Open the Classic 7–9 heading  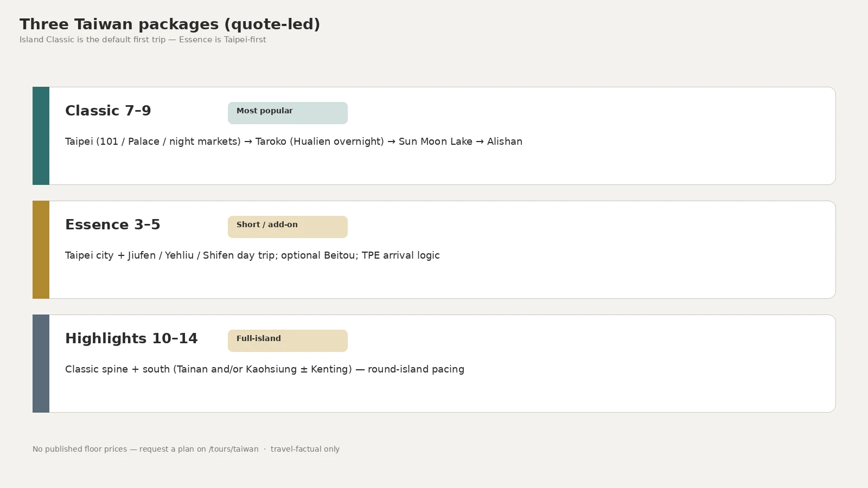(x=108, y=111)
